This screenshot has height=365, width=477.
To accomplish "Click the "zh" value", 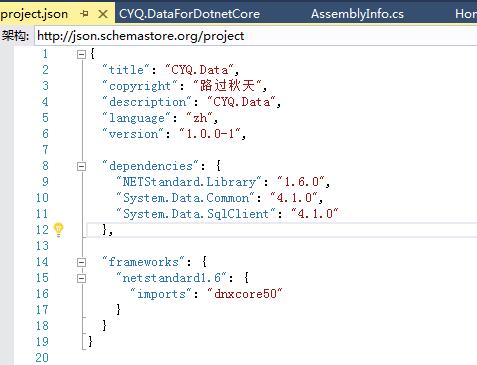I will (x=199, y=118).
